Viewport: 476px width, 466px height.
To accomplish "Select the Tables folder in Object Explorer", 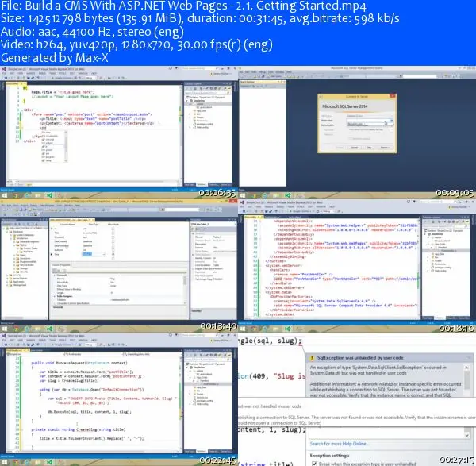I will (x=23, y=245).
